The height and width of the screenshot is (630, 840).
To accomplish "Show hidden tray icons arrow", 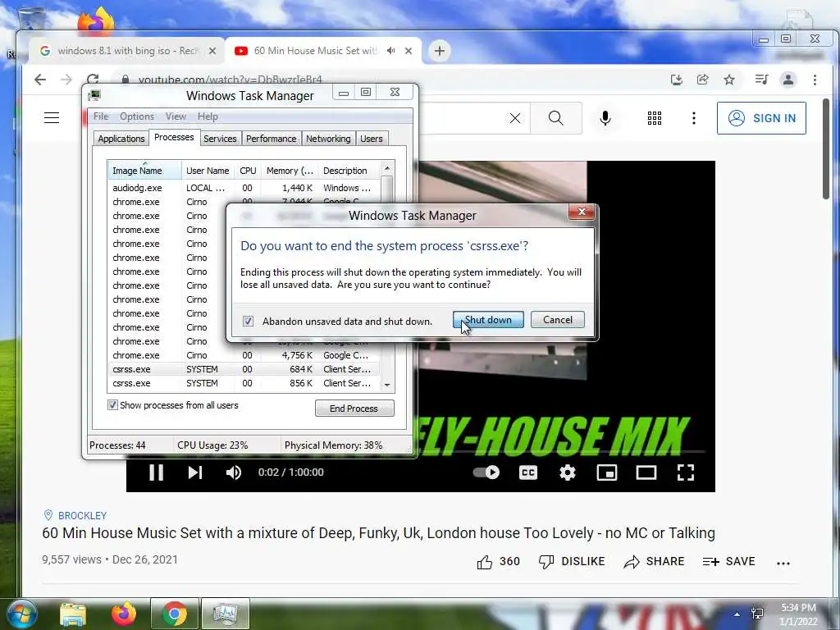I will 737,614.
